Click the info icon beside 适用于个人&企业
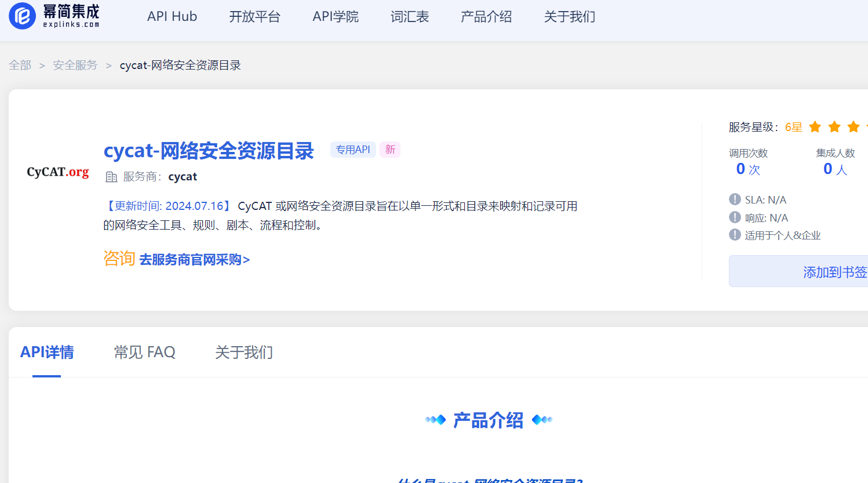The height and width of the screenshot is (483, 868). pyautogui.click(x=735, y=235)
